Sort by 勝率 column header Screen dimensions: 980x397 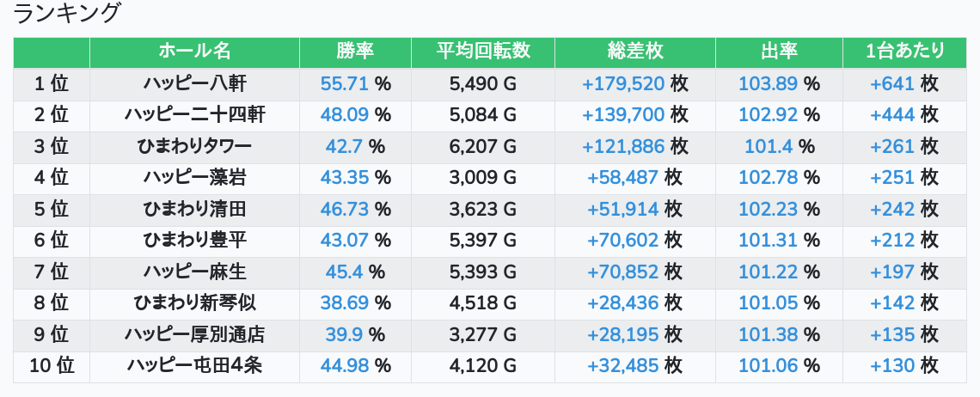355,52
